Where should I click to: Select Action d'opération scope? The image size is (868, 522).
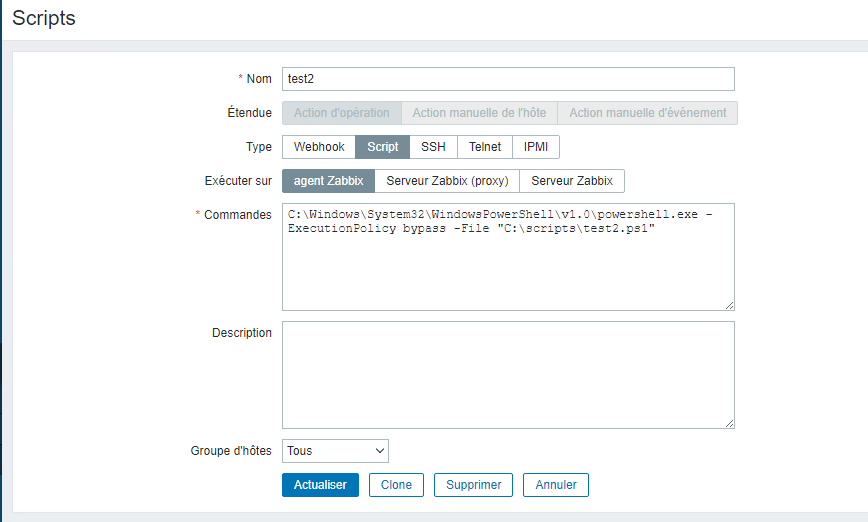pos(342,113)
